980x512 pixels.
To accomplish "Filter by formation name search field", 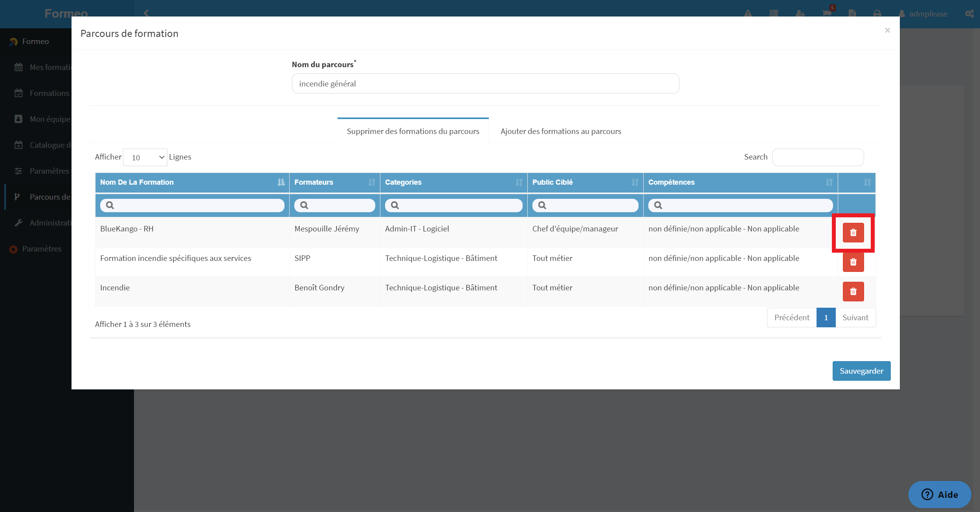I will [x=192, y=205].
